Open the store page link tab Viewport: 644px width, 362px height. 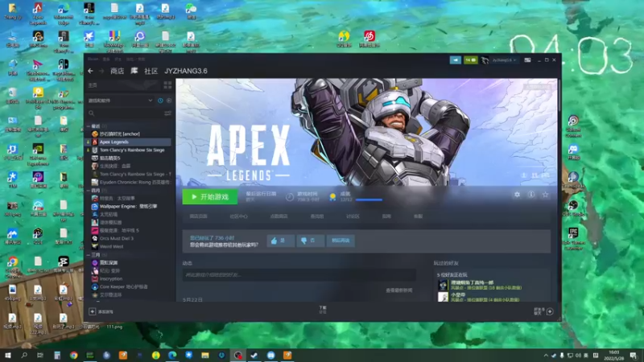198,216
